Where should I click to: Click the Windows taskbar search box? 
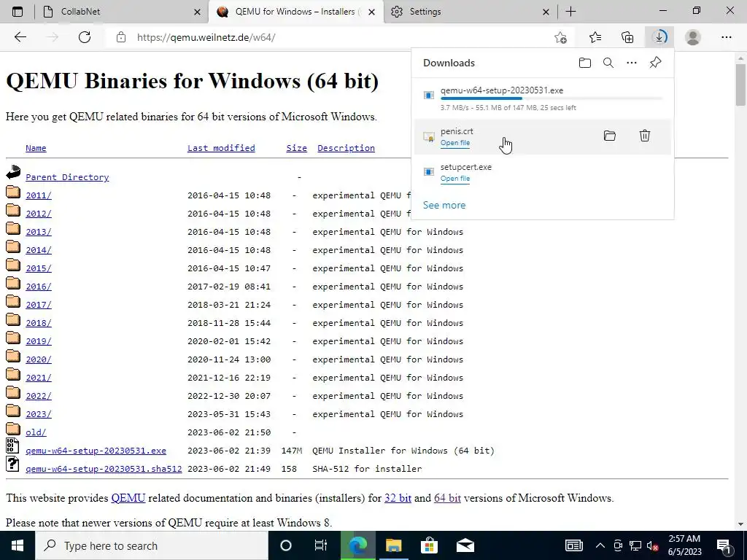(x=152, y=545)
